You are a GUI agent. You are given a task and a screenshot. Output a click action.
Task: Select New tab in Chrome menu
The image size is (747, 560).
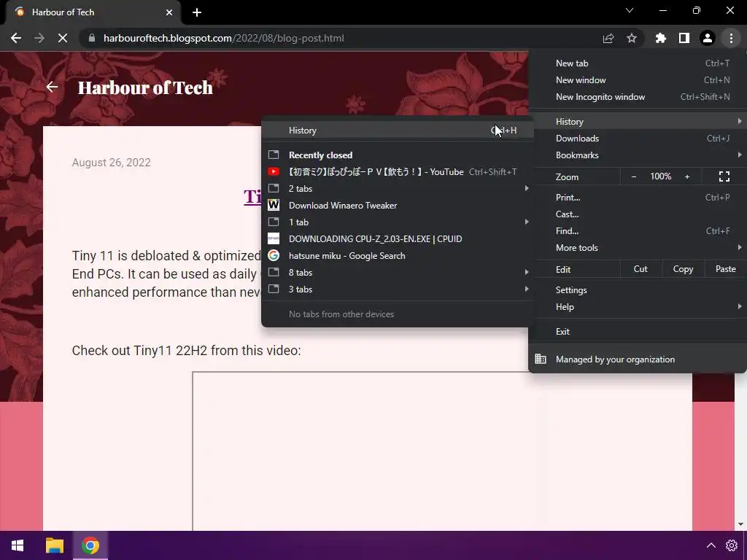click(x=638, y=63)
